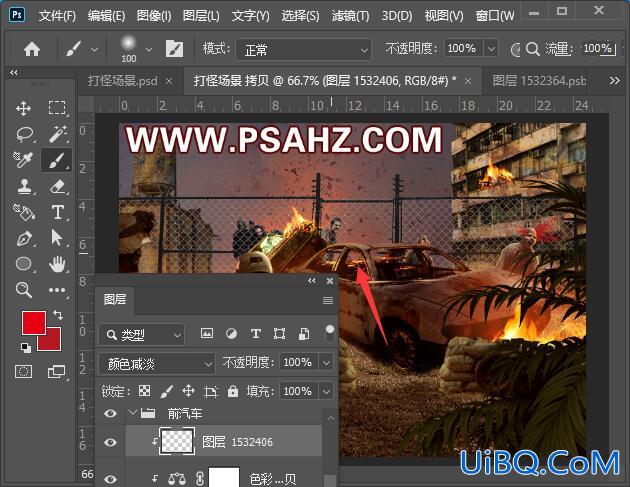Open the 文件(F) menu
This screenshot has width=630, height=487.
(57, 16)
